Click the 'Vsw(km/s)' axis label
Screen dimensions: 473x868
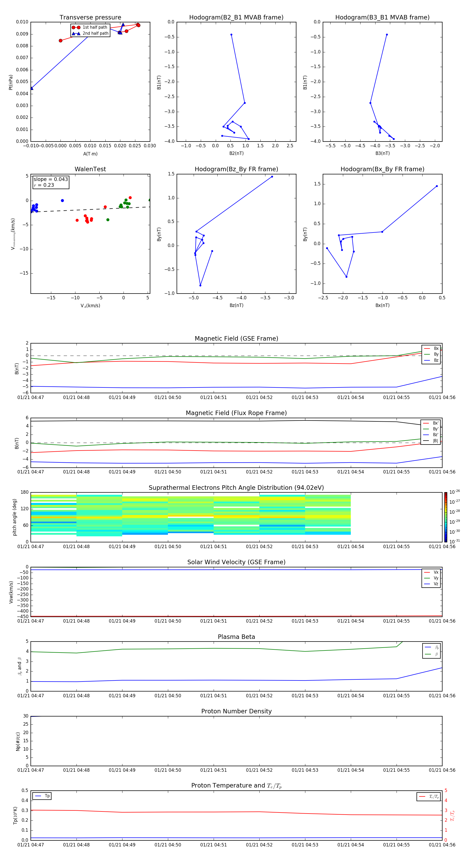pos(11,592)
